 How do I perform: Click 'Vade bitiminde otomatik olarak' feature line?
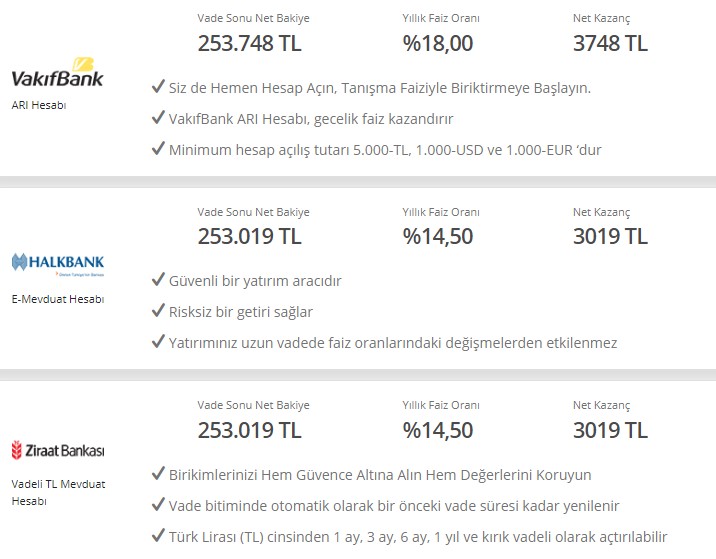point(394,506)
